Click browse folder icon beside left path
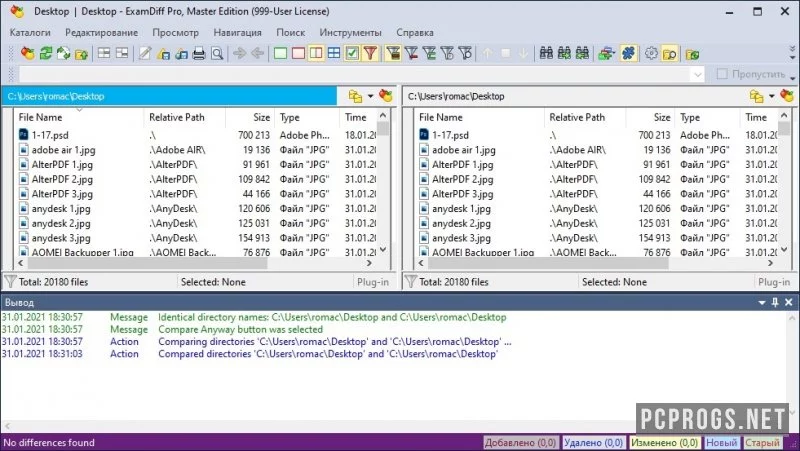The image size is (800, 451). click(x=355, y=96)
